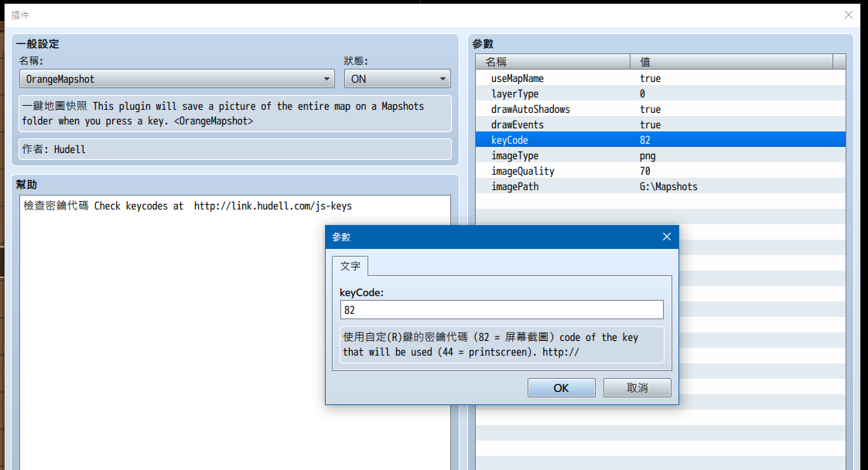Close the 參數 dialog with X

[667, 237]
